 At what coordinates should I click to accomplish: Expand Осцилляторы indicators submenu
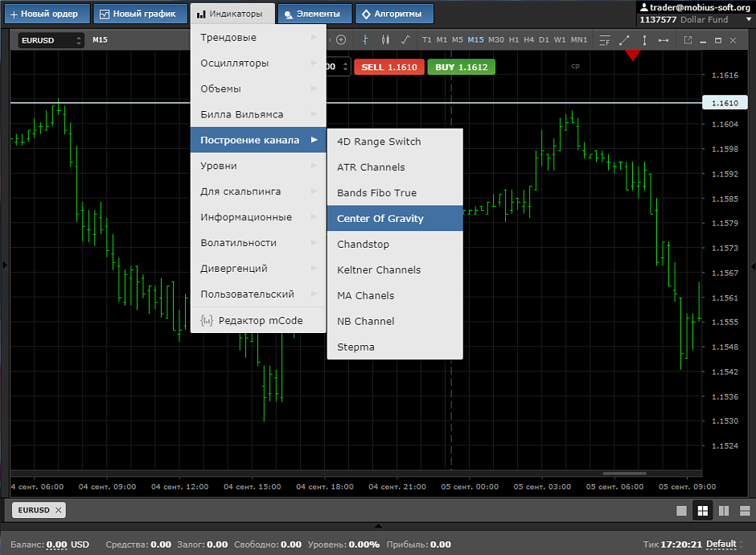pyautogui.click(x=258, y=64)
